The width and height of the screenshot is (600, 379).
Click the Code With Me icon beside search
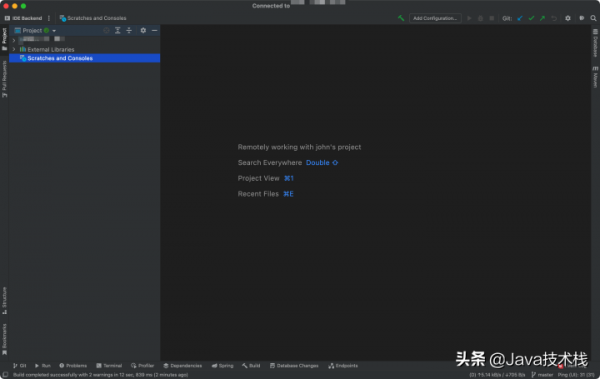582,18
